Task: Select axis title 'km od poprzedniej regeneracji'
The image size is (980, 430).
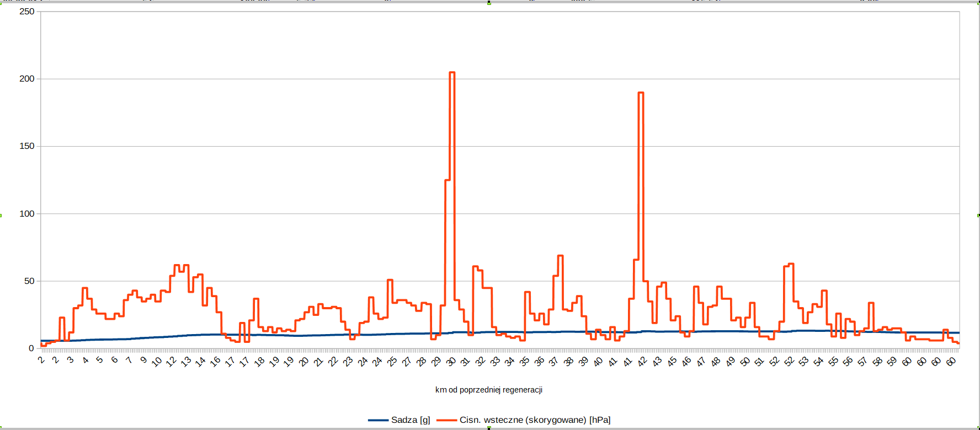Action: tap(489, 390)
